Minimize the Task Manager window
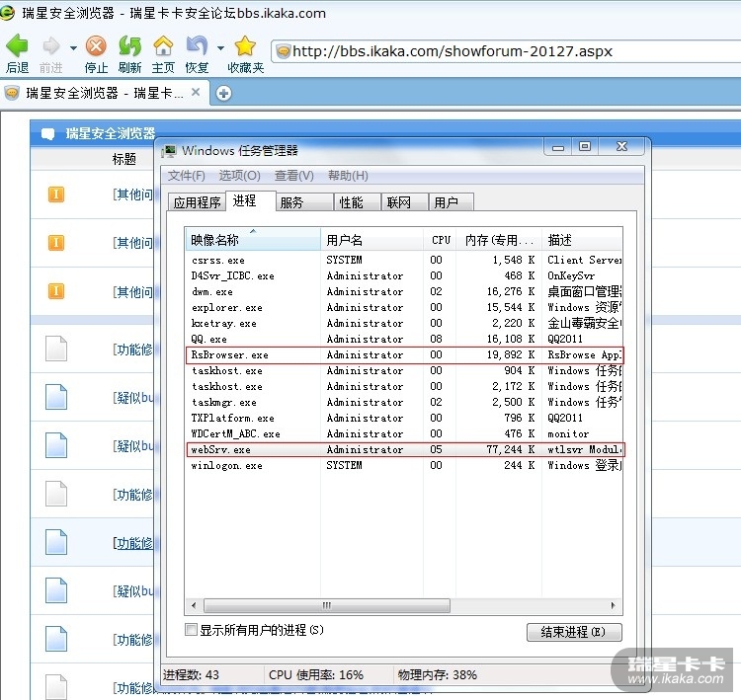 (x=558, y=147)
